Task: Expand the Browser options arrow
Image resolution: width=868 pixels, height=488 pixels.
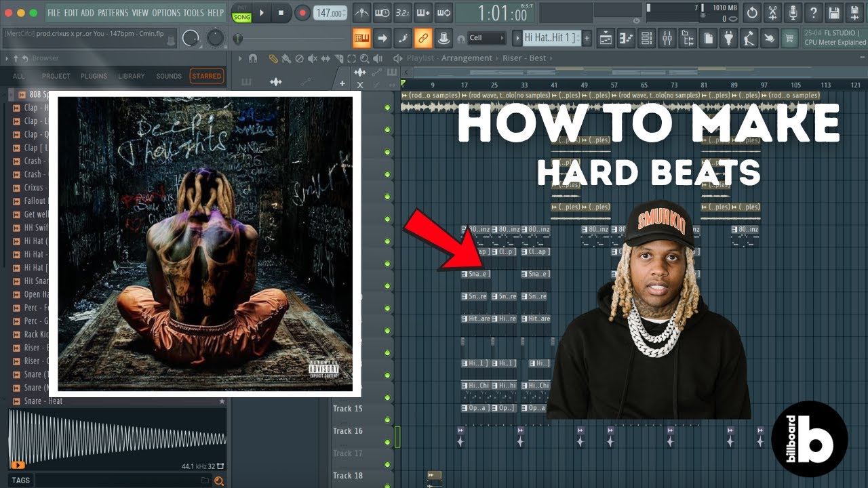Action: click(6, 58)
